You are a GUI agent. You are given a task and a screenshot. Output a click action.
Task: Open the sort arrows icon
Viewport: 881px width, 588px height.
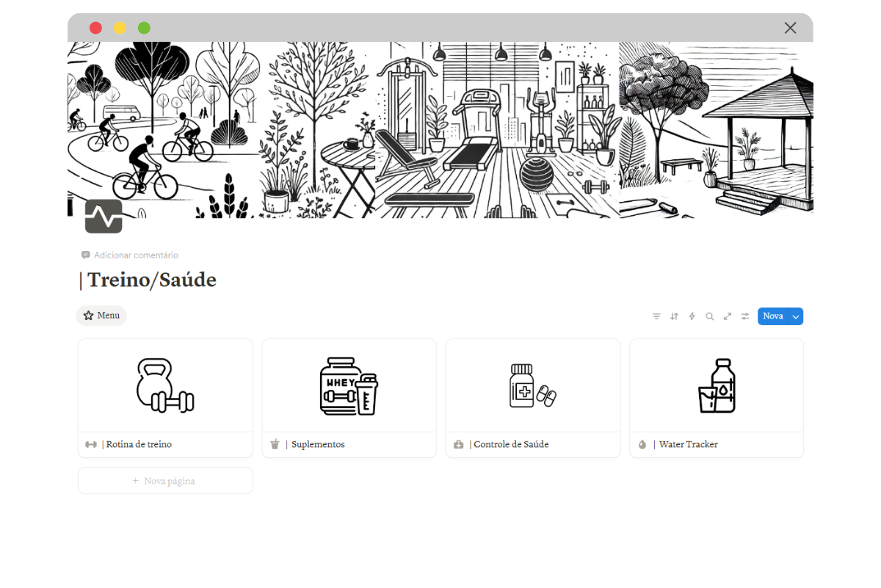click(674, 316)
